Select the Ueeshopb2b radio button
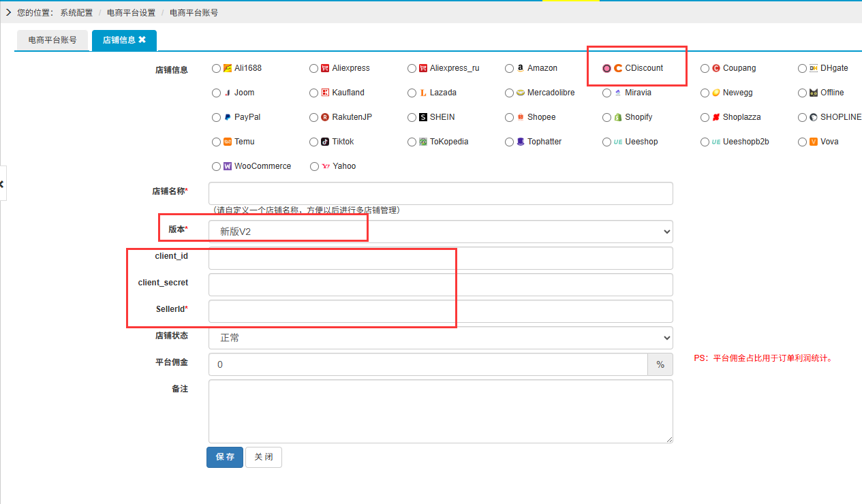The width and height of the screenshot is (862, 504). click(x=705, y=142)
